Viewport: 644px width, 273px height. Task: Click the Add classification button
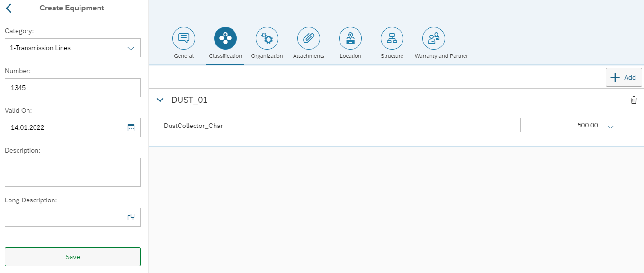coord(624,77)
